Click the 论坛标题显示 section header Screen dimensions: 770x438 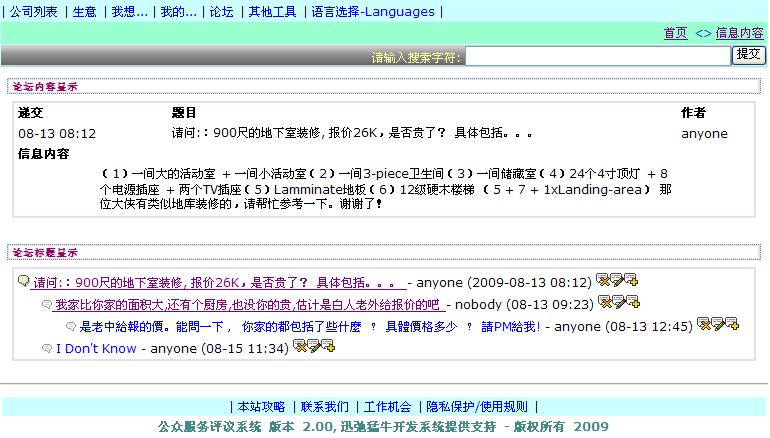[45, 253]
